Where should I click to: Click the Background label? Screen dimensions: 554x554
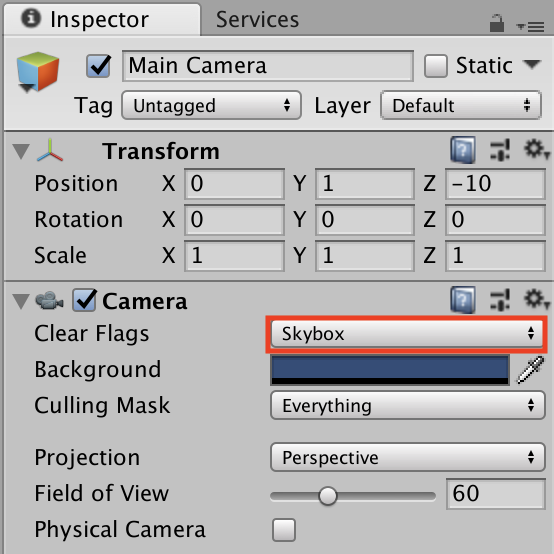[98, 370]
